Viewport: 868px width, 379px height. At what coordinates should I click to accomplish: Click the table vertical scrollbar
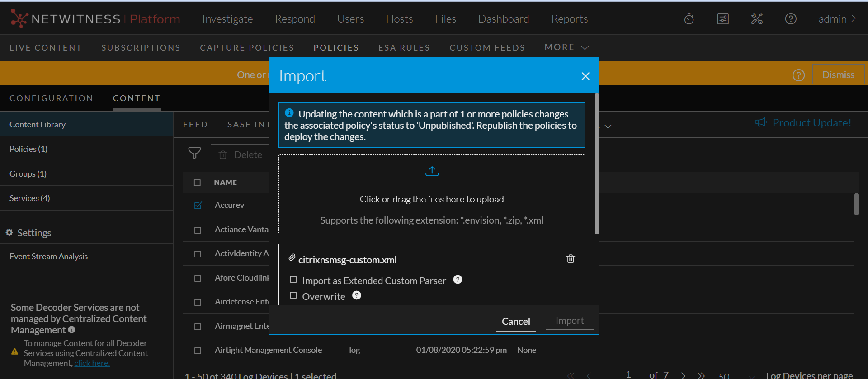(856, 204)
